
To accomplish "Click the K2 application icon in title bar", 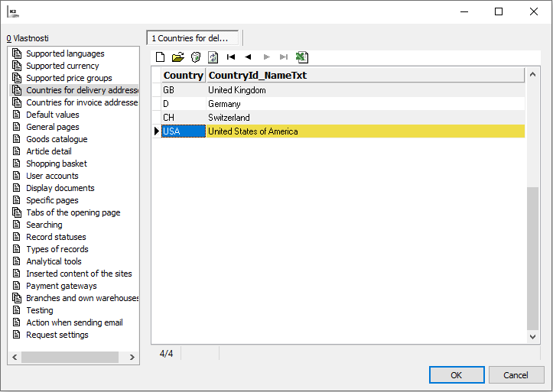I will click(x=13, y=12).
